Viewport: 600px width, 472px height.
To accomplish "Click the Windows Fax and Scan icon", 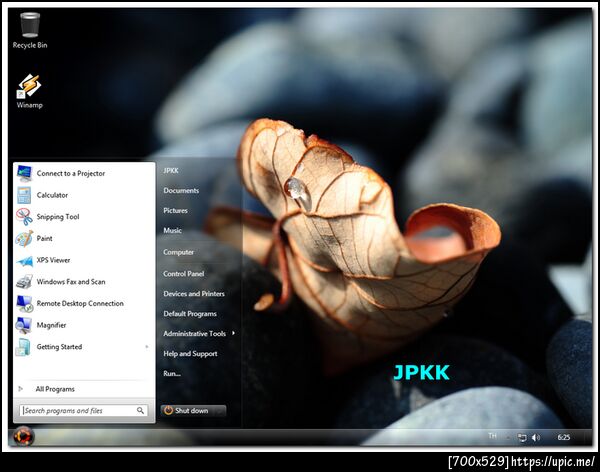I will pos(24,282).
